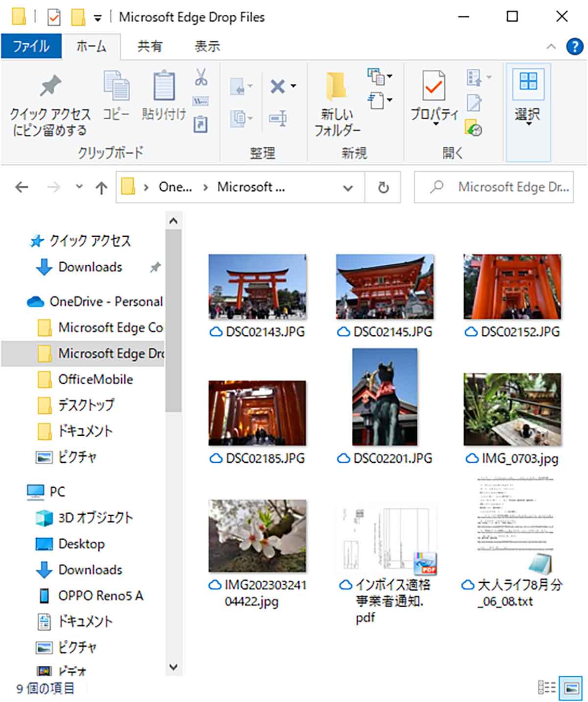Expand the address bar history dropdown
The height and width of the screenshot is (702, 588).
pos(348,187)
